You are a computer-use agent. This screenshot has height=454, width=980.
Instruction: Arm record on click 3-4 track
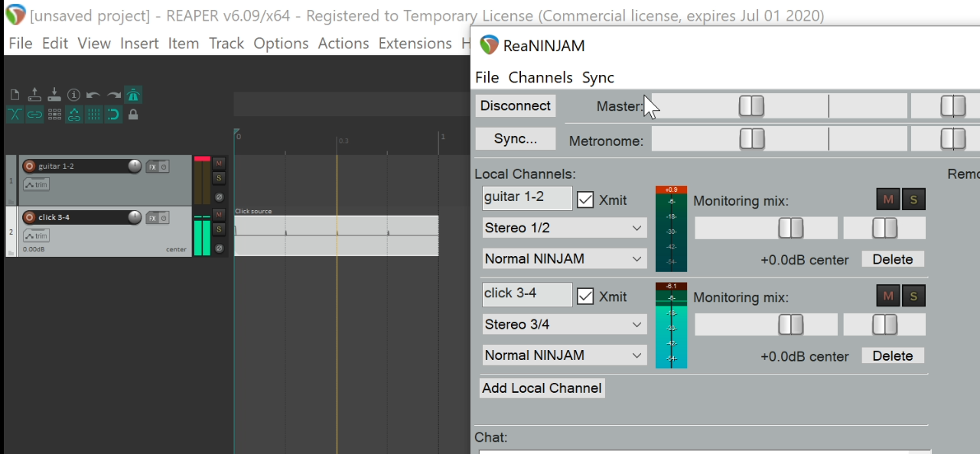pyautogui.click(x=29, y=217)
